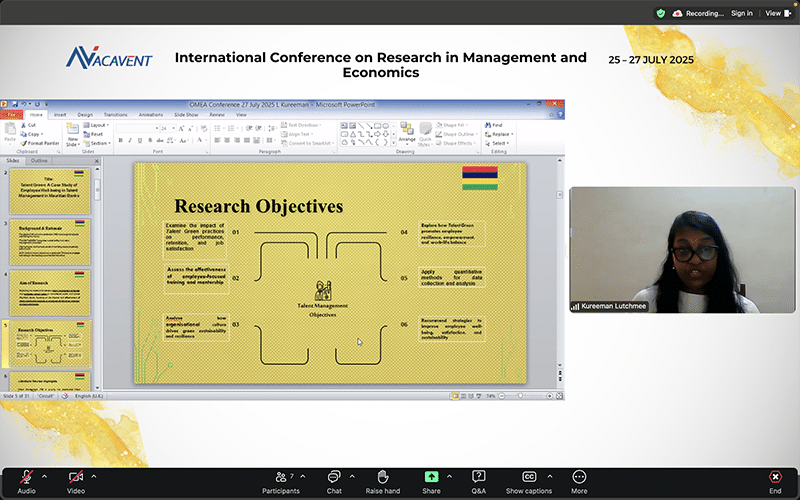Click the Raise hand icon
The image size is (800, 500).
click(382, 478)
